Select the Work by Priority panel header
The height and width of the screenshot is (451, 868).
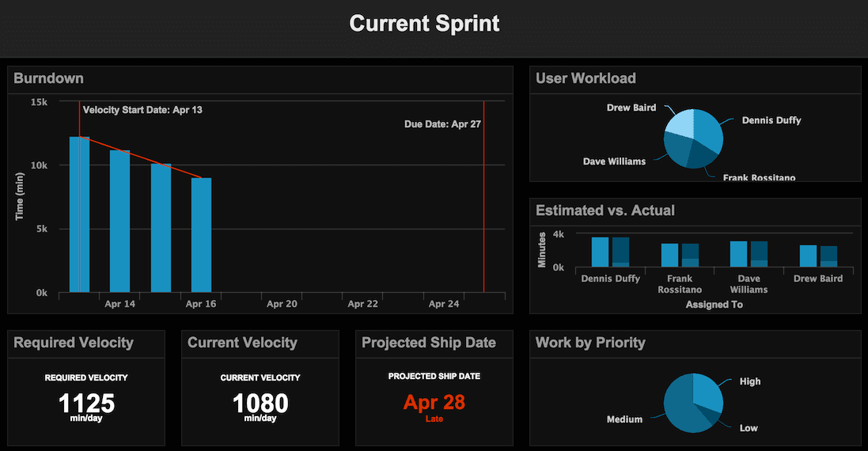tap(590, 343)
